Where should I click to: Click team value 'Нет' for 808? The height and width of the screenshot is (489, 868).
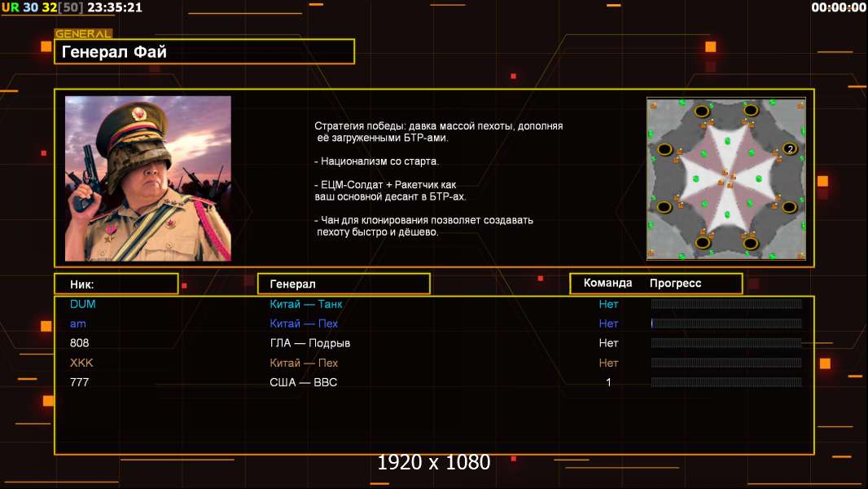click(x=608, y=343)
